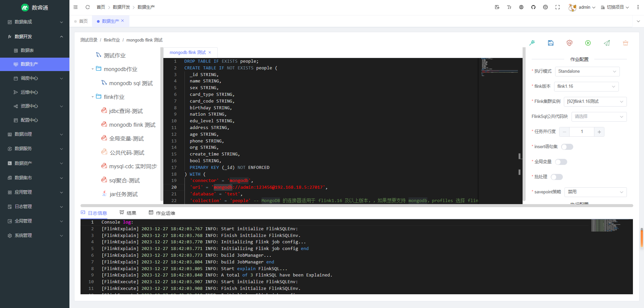Open the language globe icon
This screenshot has height=308, width=644.
(x=521, y=7)
